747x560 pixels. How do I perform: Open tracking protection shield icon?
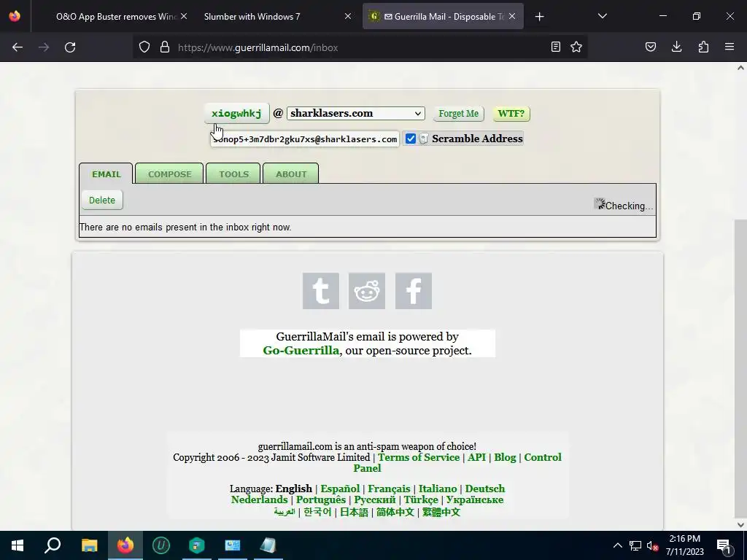coord(144,47)
